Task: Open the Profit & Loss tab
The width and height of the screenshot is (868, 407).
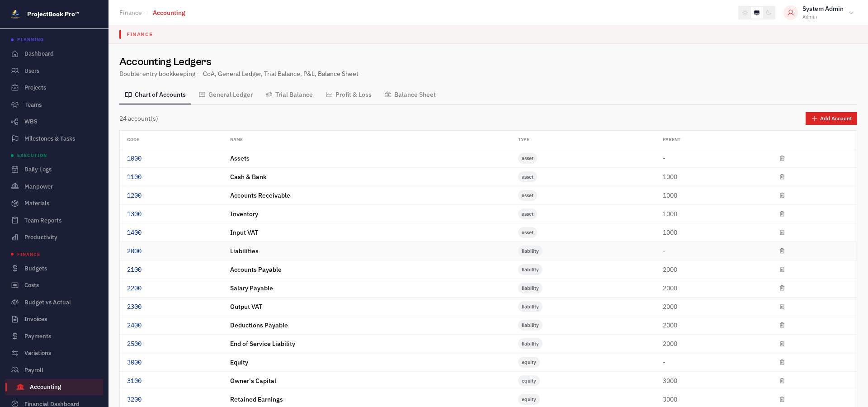Action: coord(349,95)
